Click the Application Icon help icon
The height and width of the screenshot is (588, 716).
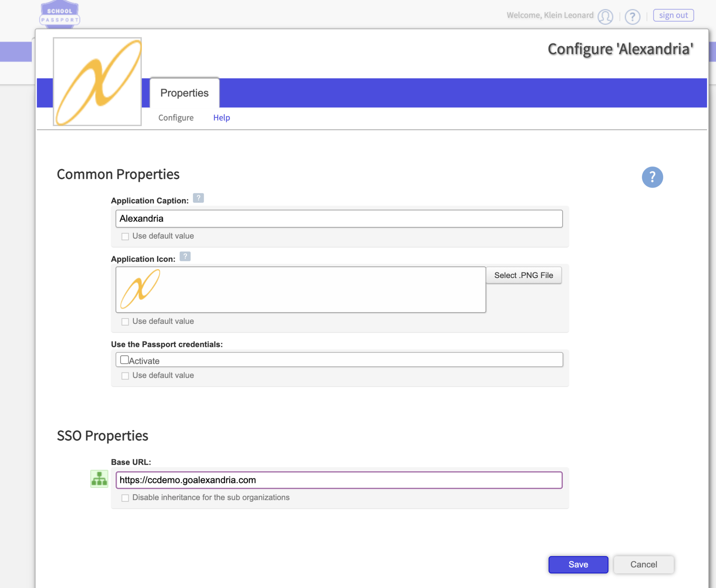pos(185,256)
